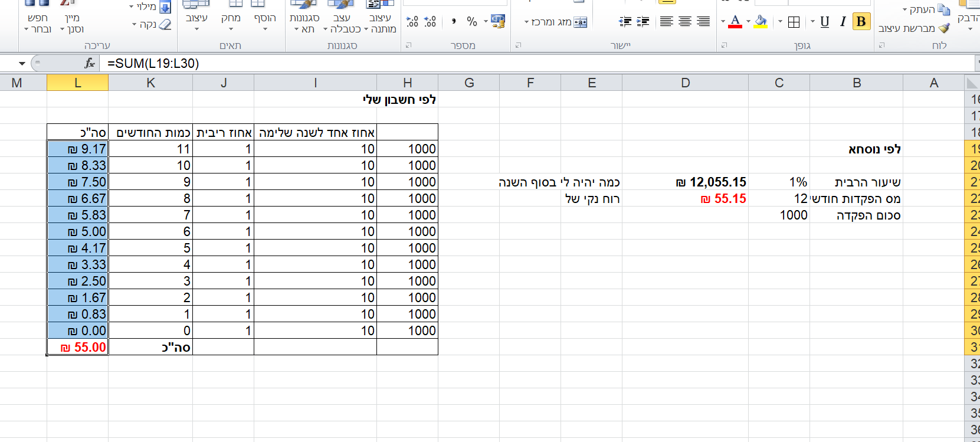Select the red ₪ 55.15 cell
This screenshot has height=442, width=980.
[x=686, y=199]
